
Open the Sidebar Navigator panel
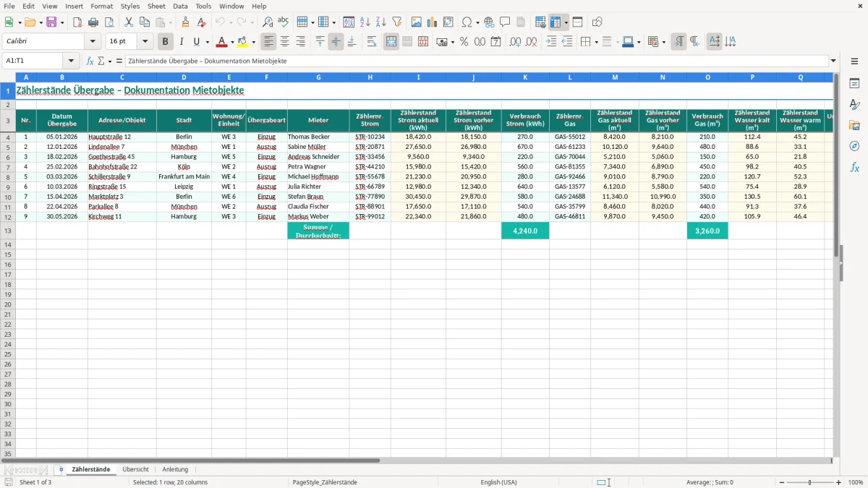[x=854, y=146]
